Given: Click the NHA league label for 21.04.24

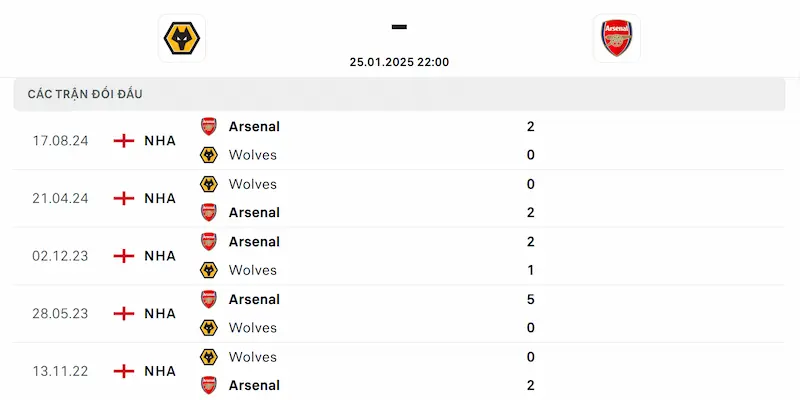Looking at the screenshot, I should click(160, 198).
